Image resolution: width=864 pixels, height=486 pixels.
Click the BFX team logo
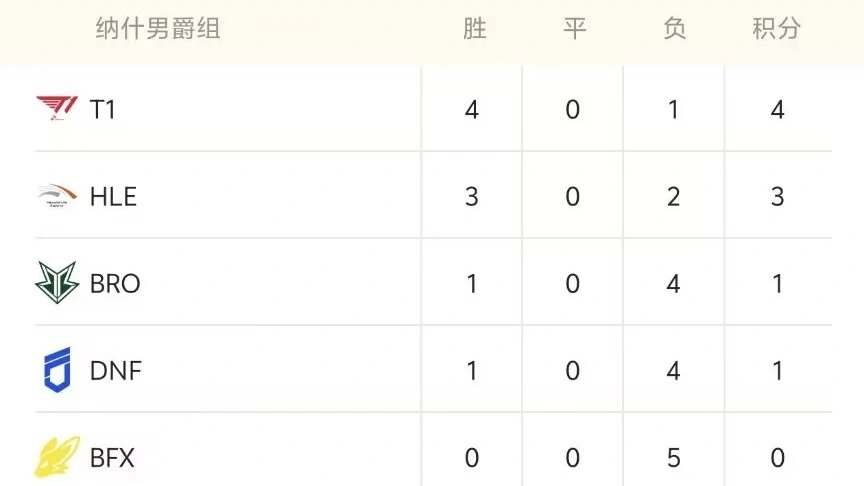[56, 457]
